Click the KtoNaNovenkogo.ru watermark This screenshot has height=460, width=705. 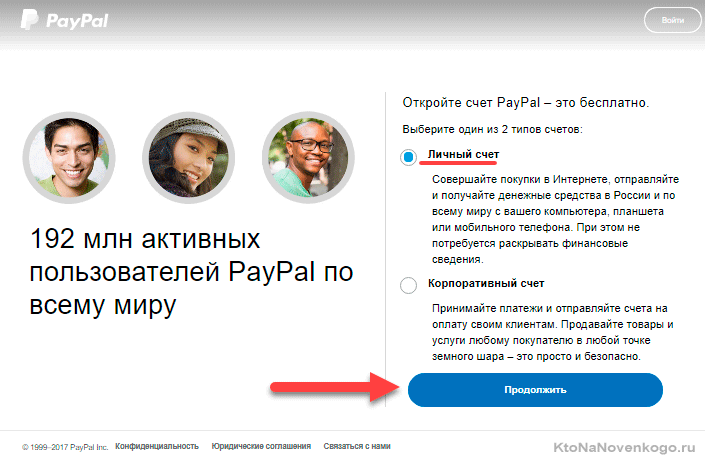click(624, 447)
